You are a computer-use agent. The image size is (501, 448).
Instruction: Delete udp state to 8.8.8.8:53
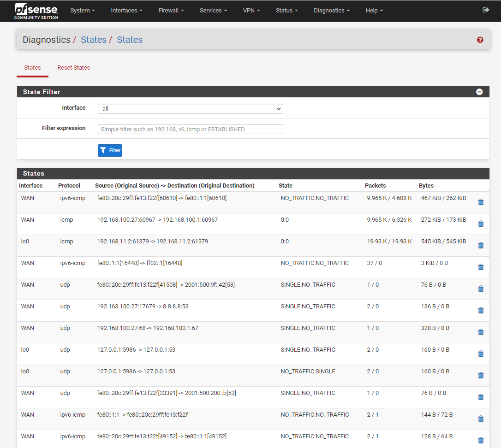tap(481, 310)
